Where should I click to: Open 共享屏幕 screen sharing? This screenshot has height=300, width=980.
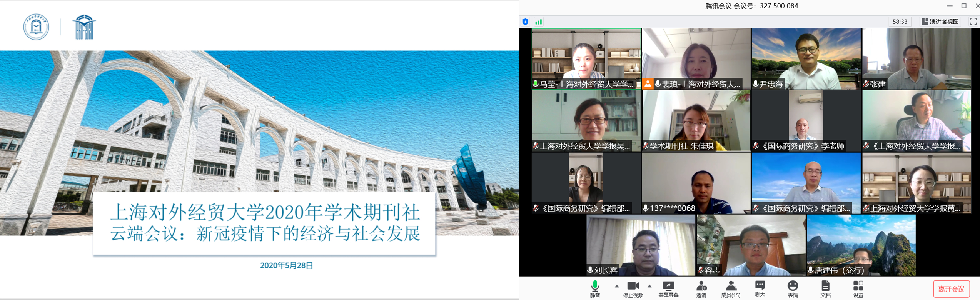tap(668, 288)
